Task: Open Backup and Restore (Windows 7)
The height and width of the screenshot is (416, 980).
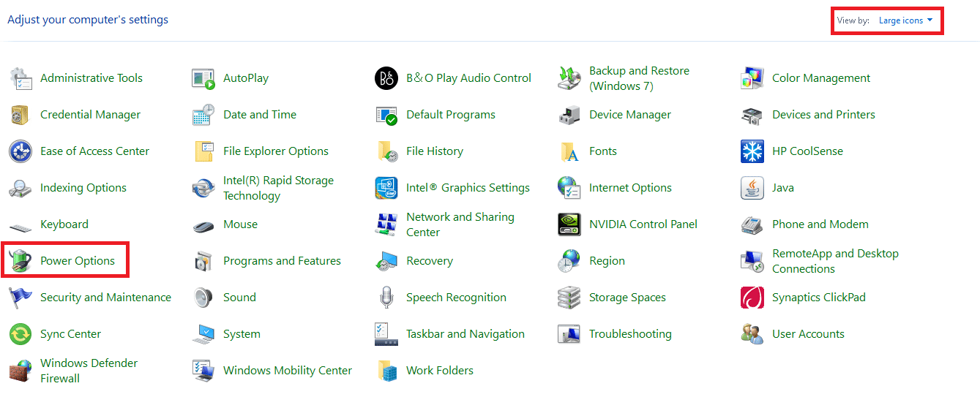Action: (638, 78)
